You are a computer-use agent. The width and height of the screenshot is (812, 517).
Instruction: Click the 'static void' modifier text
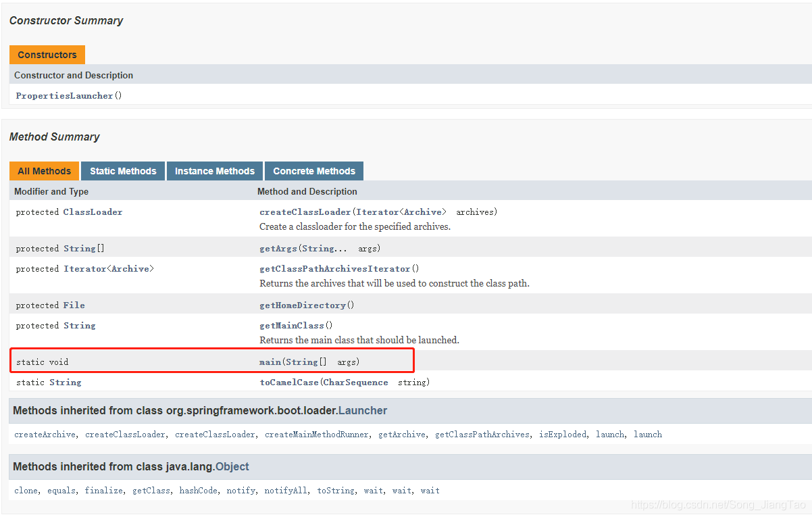click(x=42, y=362)
